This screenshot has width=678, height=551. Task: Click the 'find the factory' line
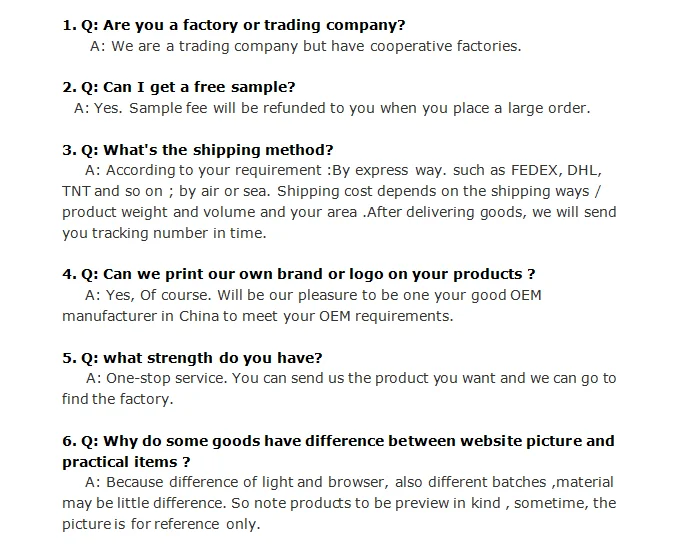[x=117, y=399]
